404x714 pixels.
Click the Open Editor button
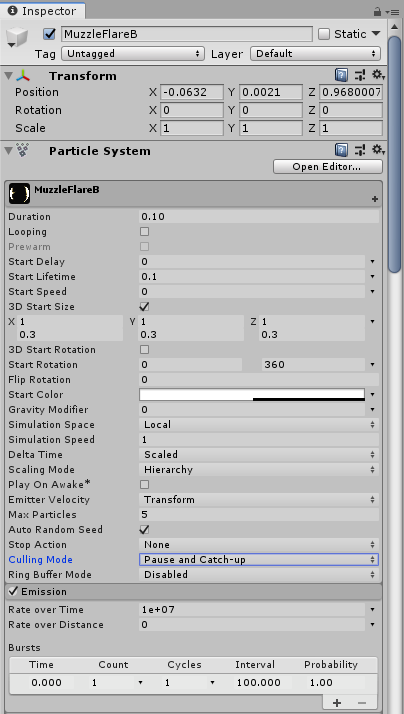328,167
